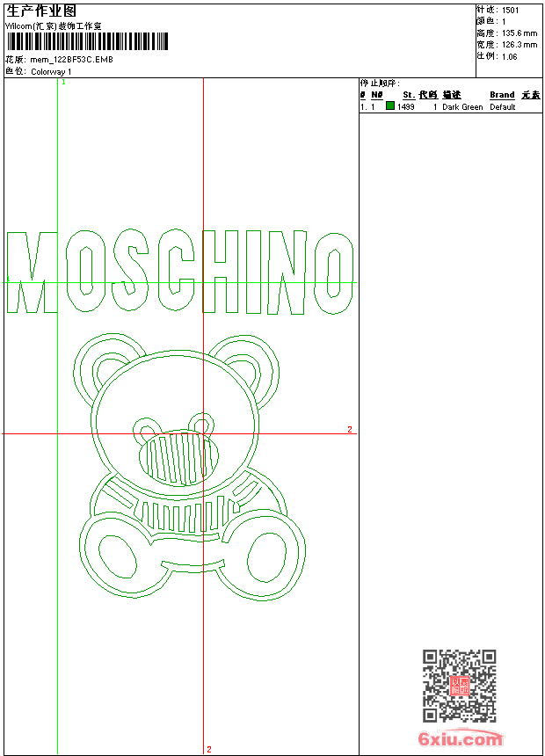Screen dimensions: 545x756
Task: Click the Brand column header
Action: pos(502,95)
